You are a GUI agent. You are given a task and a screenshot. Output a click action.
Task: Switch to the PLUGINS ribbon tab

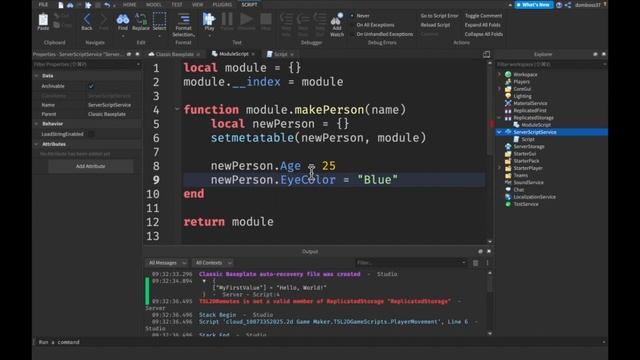coord(222,4)
